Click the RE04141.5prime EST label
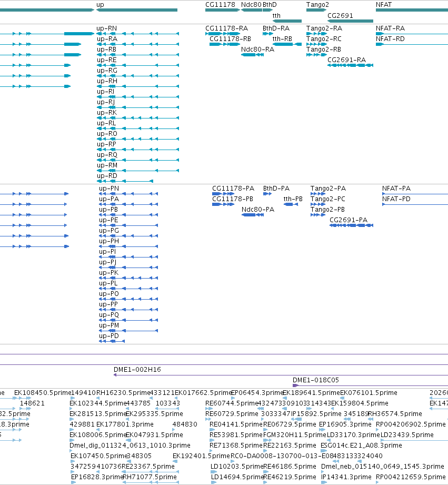Screen dimensions: 448x485 (236, 424)
